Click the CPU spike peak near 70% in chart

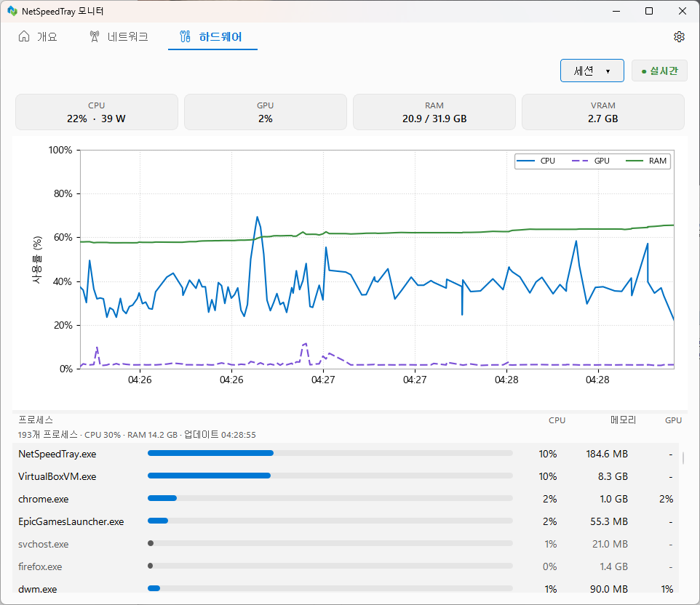tap(257, 217)
